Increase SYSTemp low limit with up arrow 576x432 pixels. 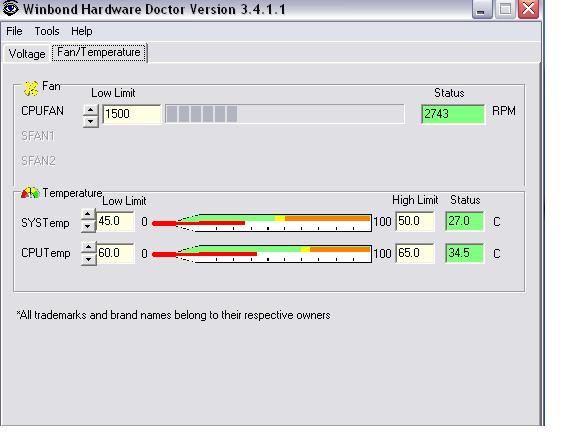point(88,214)
